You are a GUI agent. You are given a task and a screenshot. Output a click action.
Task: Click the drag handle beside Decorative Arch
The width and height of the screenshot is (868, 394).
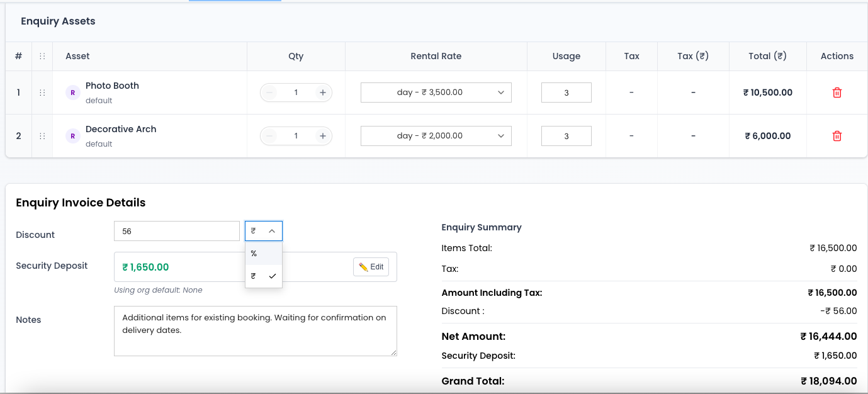point(42,135)
